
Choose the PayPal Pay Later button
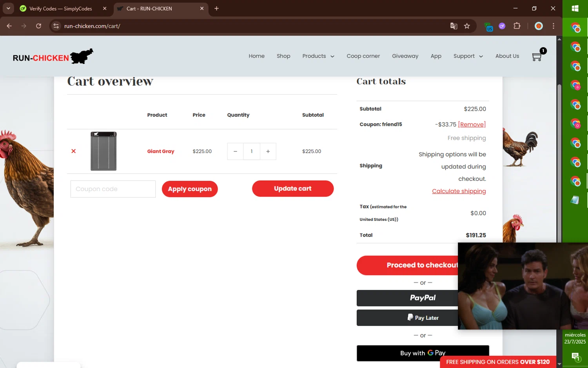point(408,318)
